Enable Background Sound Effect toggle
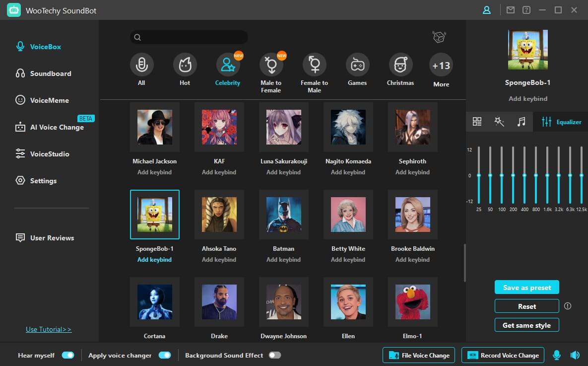The height and width of the screenshot is (366, 588). tap(274, 355)
